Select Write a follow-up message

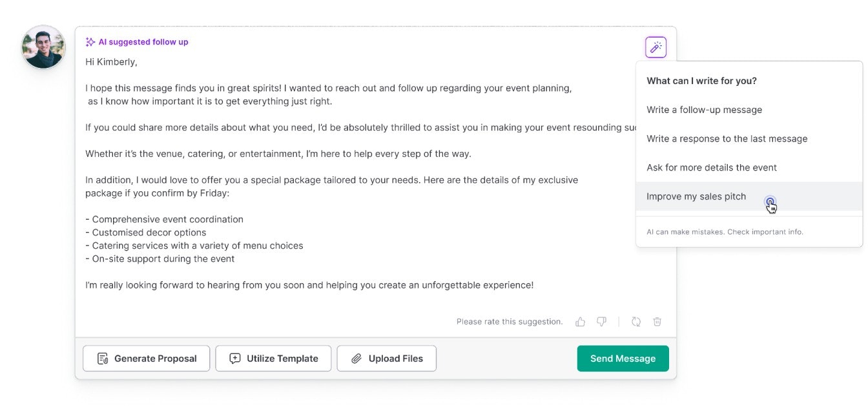704,109
